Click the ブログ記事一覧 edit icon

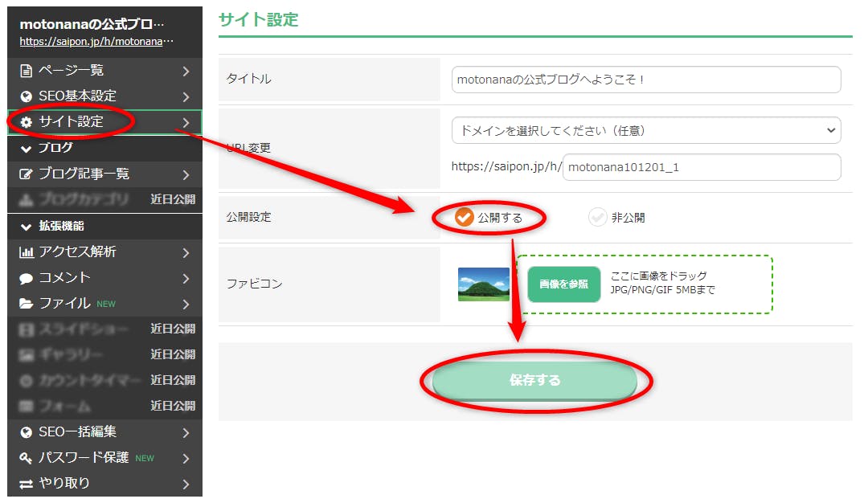point(26,174)
